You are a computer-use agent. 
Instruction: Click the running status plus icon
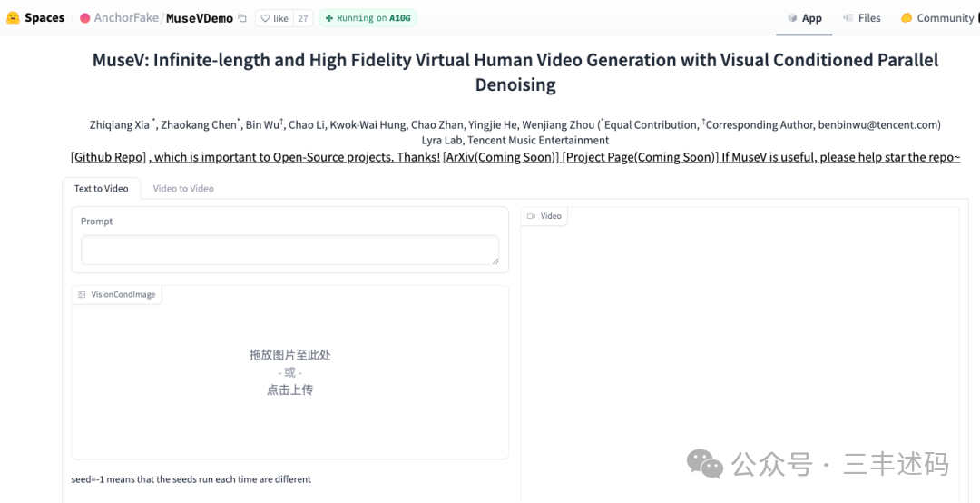pyautogui.click(x=329, y=18)
